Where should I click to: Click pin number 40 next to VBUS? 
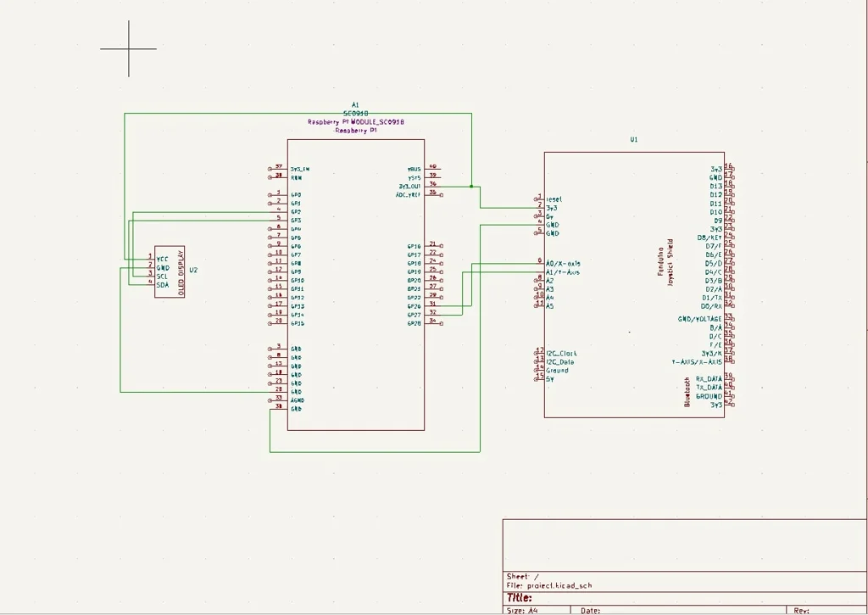point(433,166)
